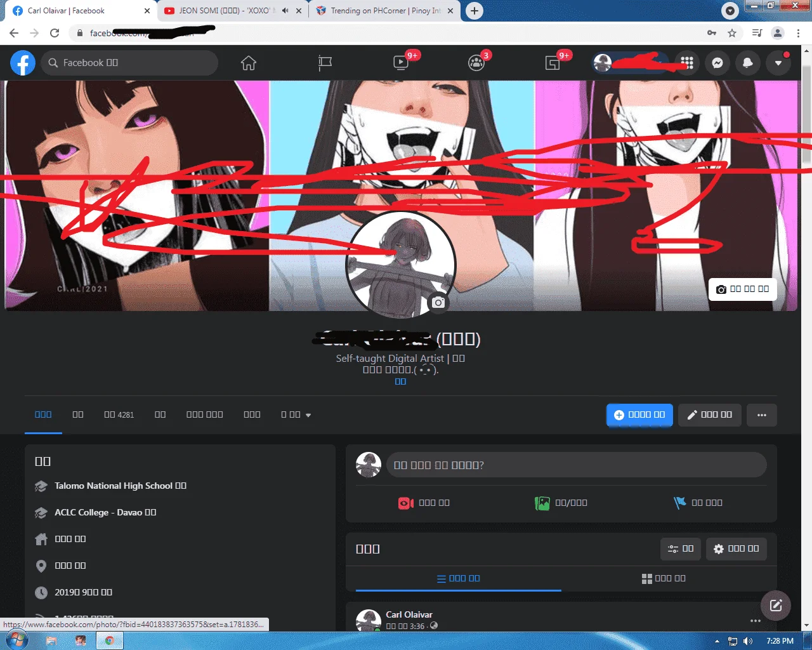Click the blue edit link under the bio
This screenshot has width=812, height=650.
(400, 381)
